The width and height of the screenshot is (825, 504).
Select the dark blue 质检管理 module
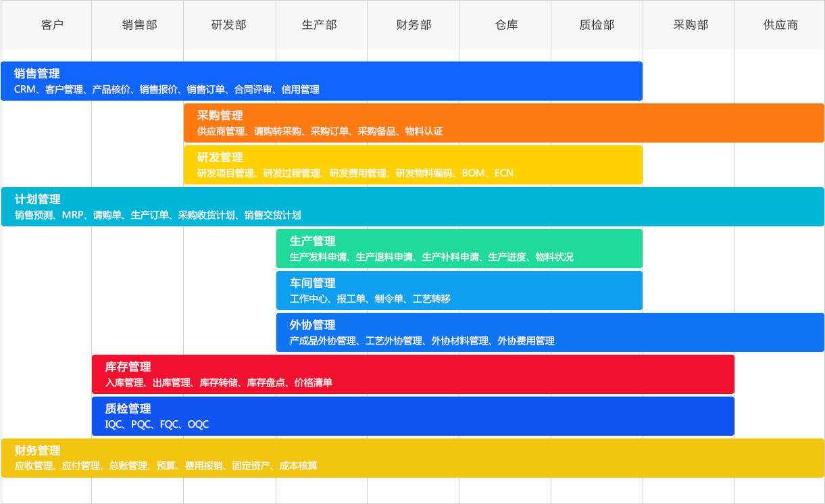[412, 415]
